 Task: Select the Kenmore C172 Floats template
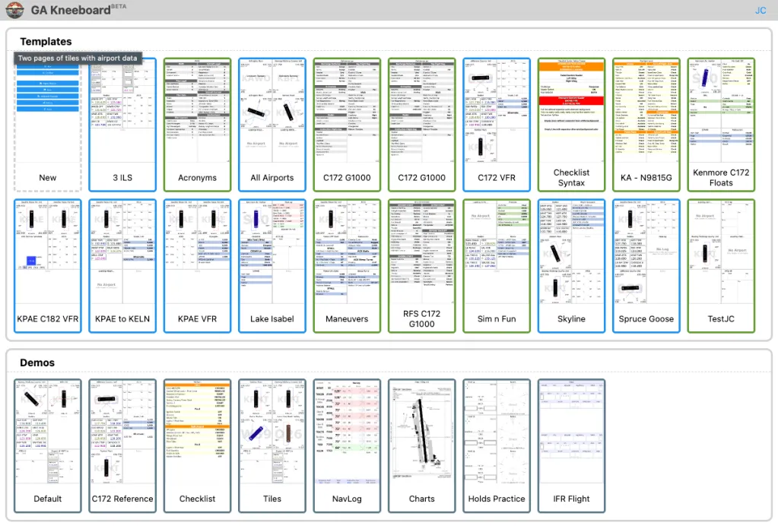[720, 125]
